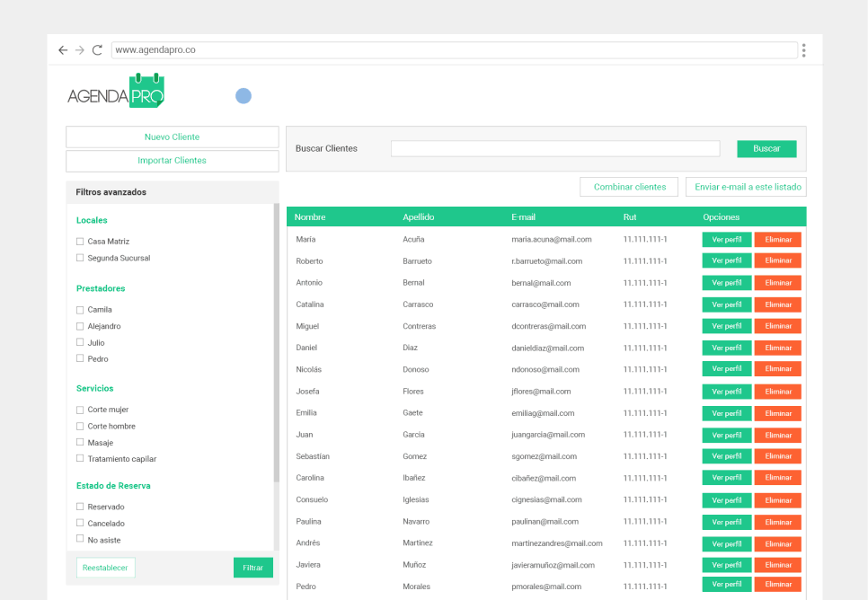
Task: Check the Segunda Sucursal checkbox
Action: 80,258
